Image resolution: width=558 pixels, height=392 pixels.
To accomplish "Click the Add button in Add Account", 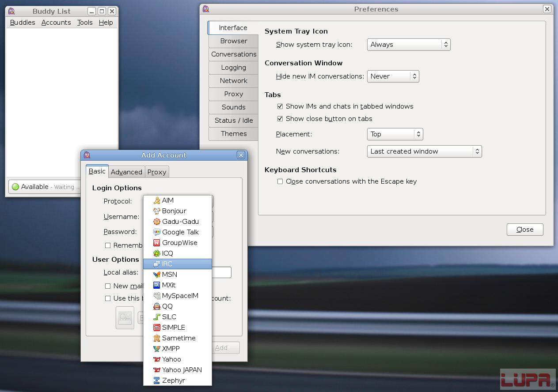I will (226, 348).
